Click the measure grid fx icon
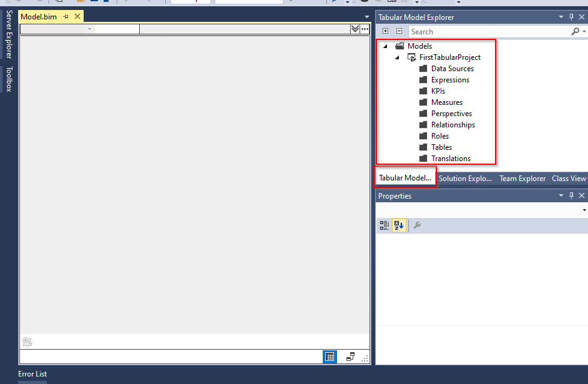The width and height of the screenshot is (588, 384). point(27,342)
